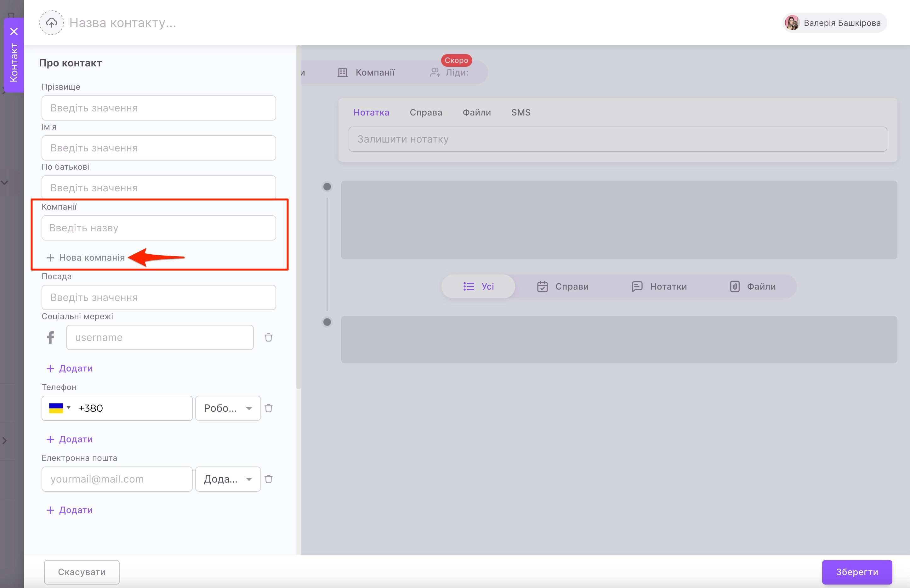Click the Facebook social network icon
Image resolution: width=910 pixels, height=588 pixels.
point(50,337)
